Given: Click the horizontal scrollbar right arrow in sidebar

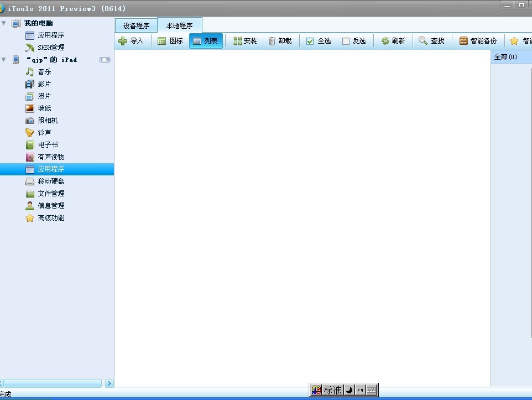Looking at the screenshot, I should (109, 383).
